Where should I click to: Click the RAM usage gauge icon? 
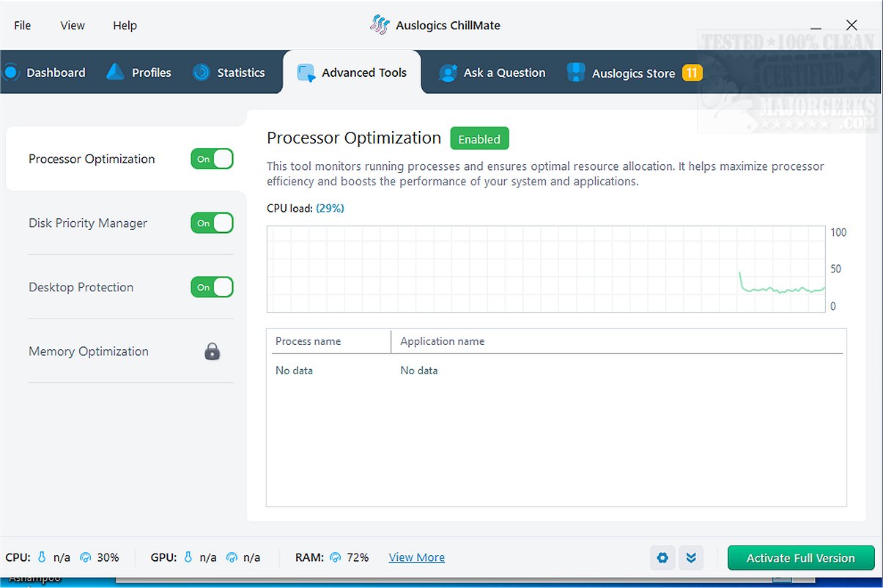[336, 558]
